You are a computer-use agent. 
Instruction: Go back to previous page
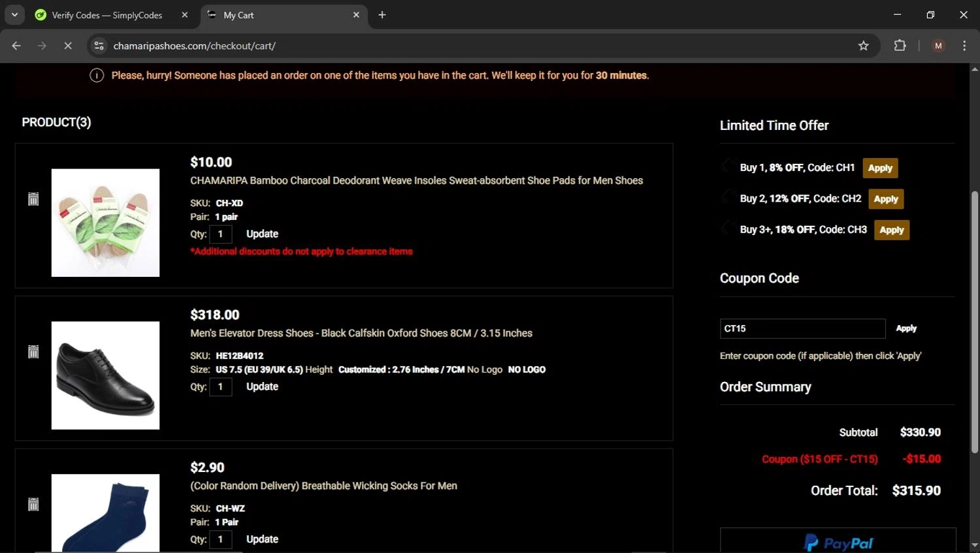click(x=16, y=46)
